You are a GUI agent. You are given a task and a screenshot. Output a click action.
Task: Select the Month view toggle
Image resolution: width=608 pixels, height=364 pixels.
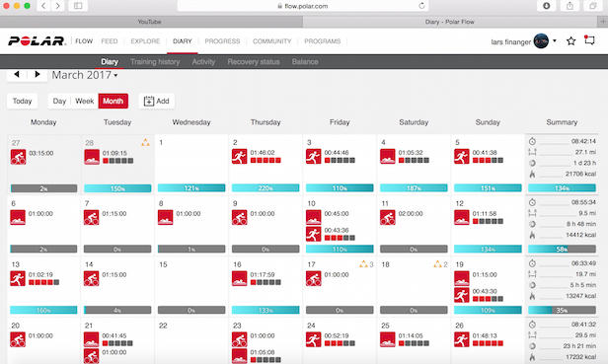click(x=113, y=102)
